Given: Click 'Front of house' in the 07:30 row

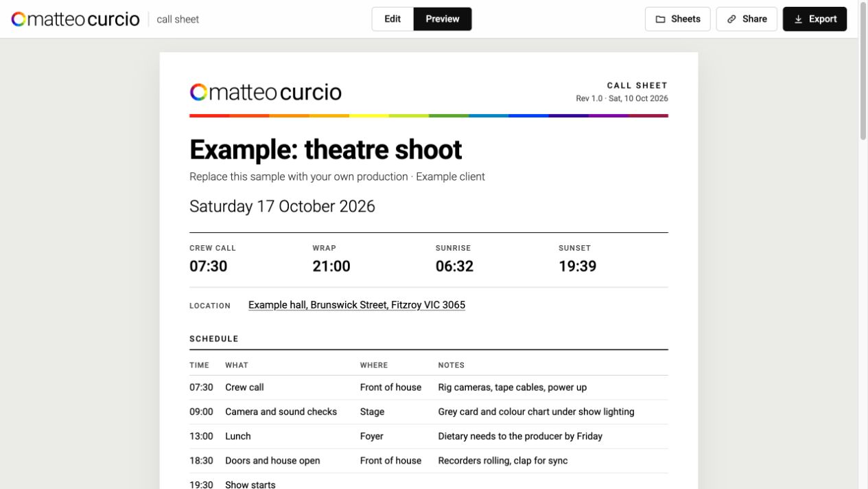Looking at the screenshot, I should (390, 387).
